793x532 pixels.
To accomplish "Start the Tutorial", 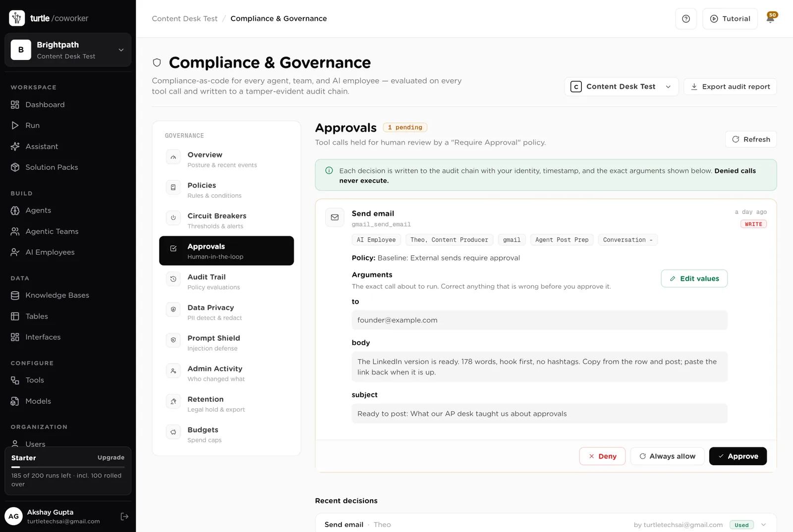I will click(x=730, y=19).
